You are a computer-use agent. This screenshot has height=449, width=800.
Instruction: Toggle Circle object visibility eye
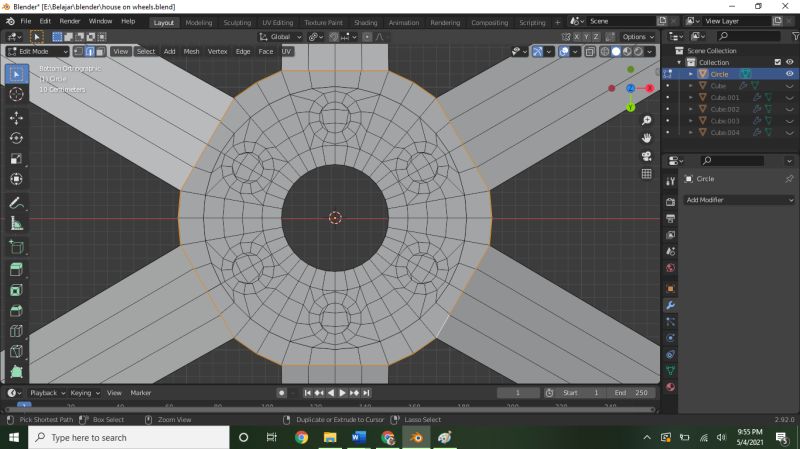[789, 74]
